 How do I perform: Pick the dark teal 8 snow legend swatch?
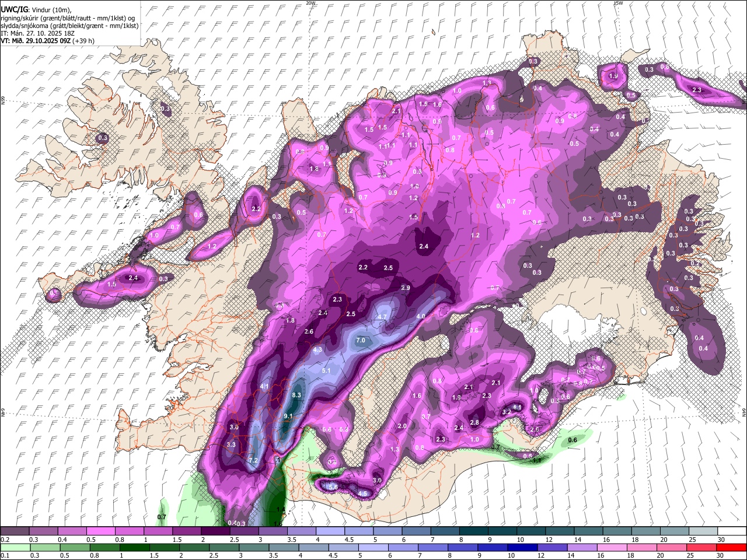[474, 531]
